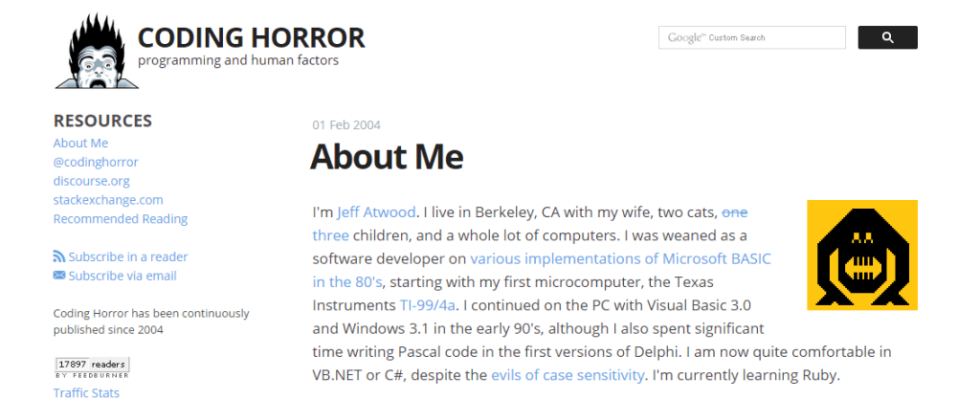Select Subscribe via email
The image size is (980, 400).
tap(122, 276)
